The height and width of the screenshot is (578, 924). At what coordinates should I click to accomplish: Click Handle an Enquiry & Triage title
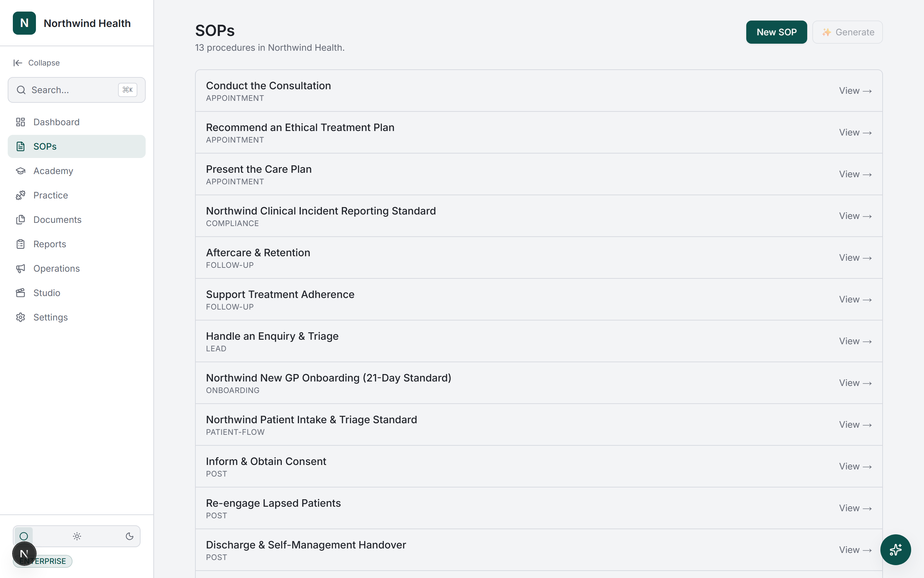[272, 336]
